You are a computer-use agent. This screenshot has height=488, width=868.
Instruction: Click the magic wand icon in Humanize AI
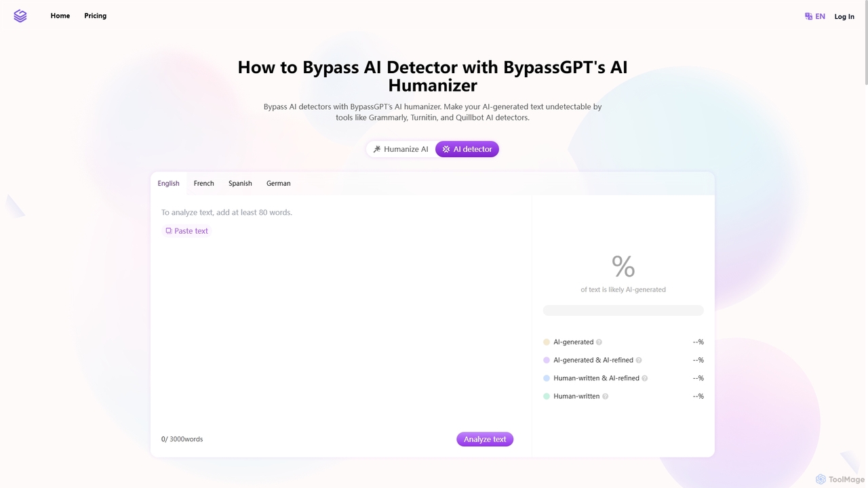click(x=377, y=149)
